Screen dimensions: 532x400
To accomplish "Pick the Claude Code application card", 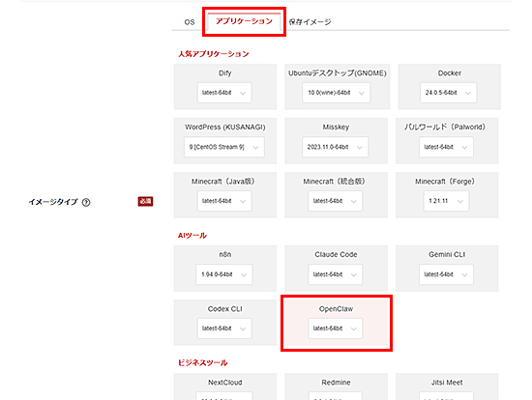I will [x=336, y=269].
